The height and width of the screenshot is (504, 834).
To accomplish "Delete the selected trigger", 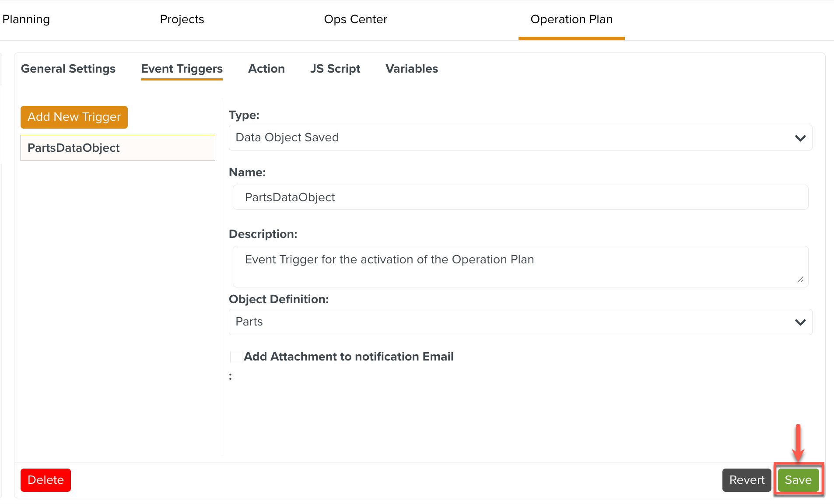I will click(46, 480).
